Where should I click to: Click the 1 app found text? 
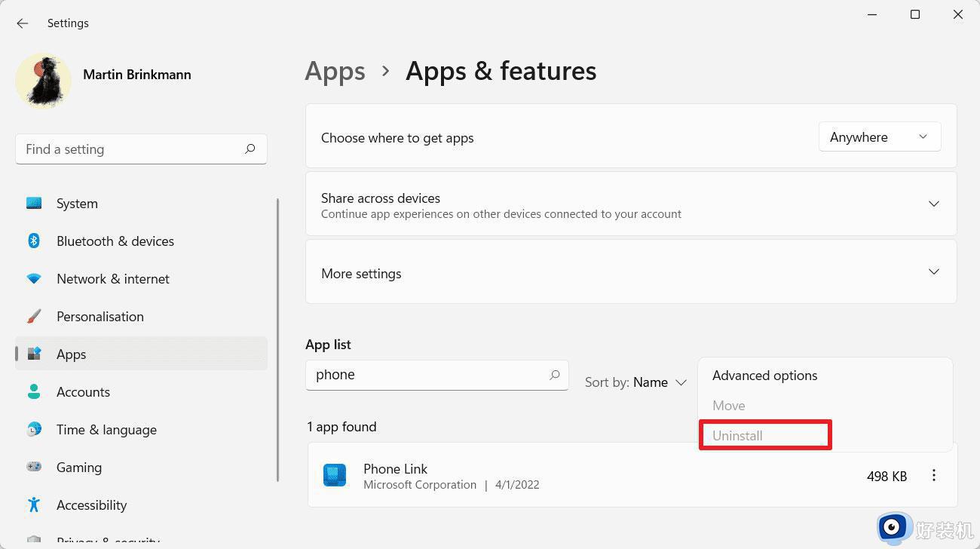(x=341, y=427)
